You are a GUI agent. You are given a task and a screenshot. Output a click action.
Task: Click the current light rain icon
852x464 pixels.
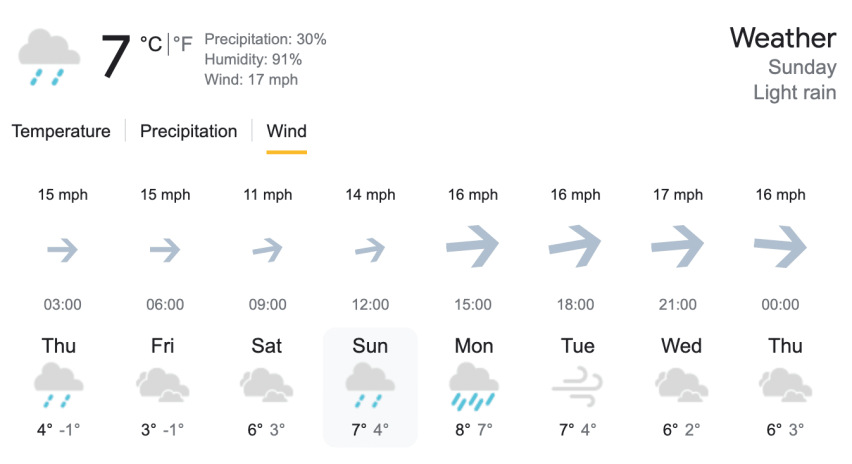point(49,57)
